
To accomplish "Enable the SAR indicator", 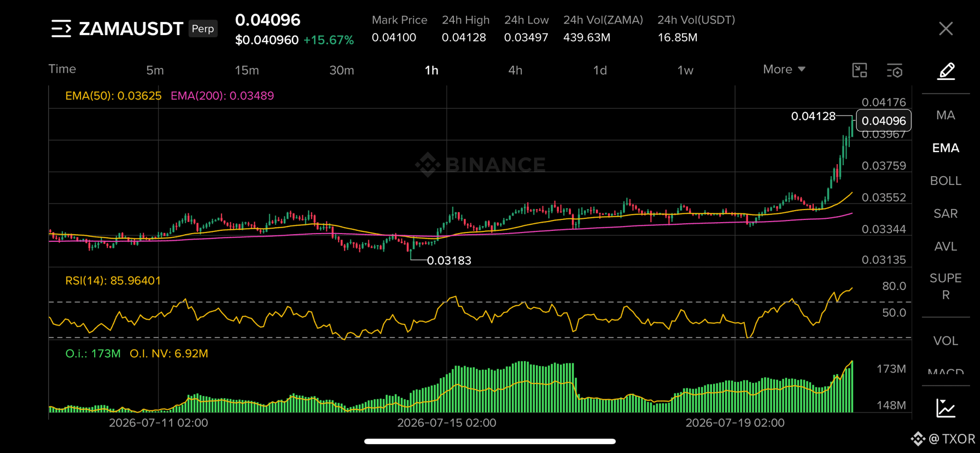I will point(946,214).
